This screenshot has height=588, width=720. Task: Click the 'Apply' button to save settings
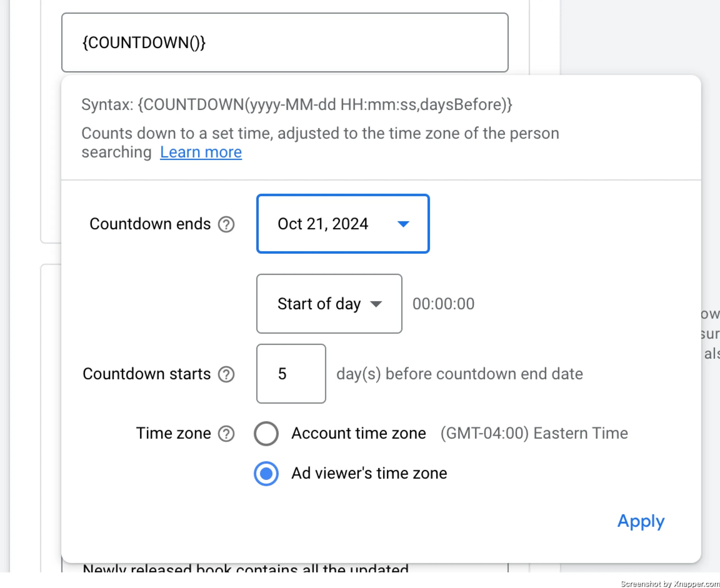pos(640,520)
